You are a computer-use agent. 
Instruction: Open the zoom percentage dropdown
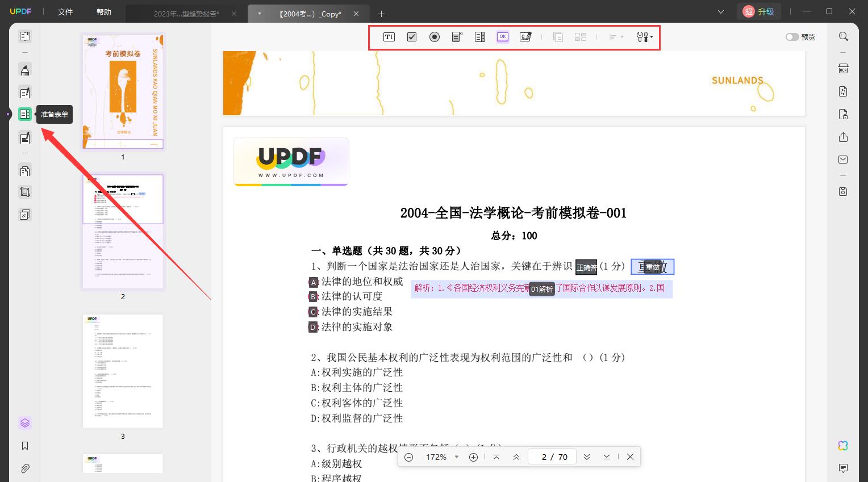click(x=456, y=457)
